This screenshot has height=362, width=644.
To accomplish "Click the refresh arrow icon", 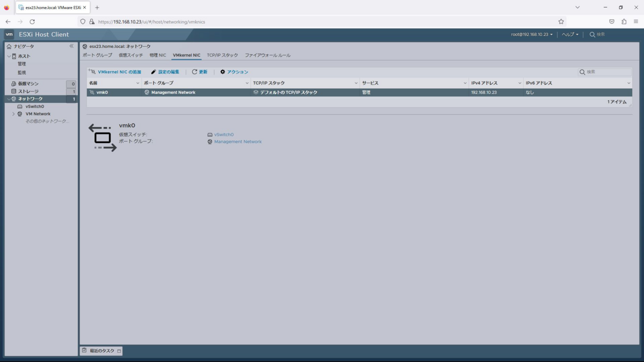I will [x=195, y=72].
